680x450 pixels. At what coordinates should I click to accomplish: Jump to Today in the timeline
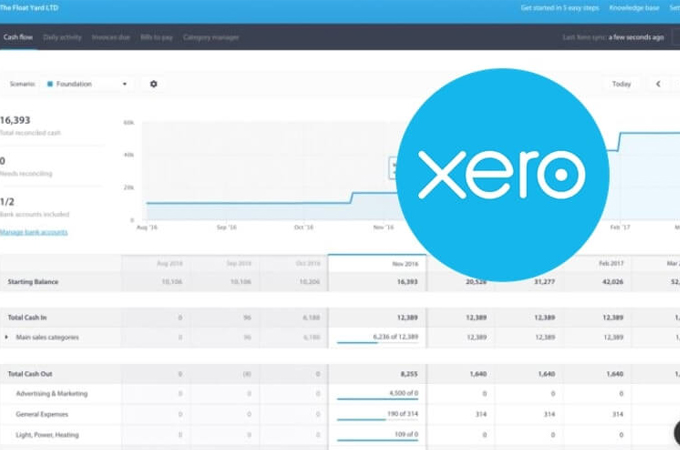(621, 84)
